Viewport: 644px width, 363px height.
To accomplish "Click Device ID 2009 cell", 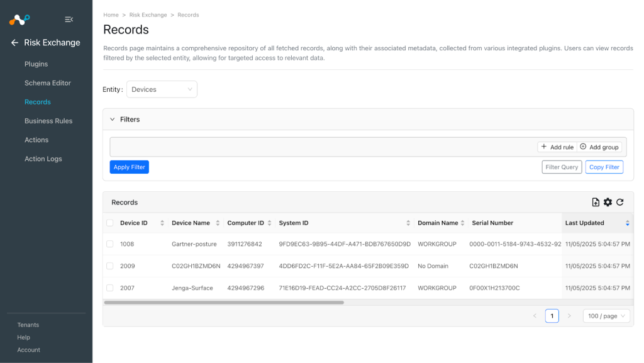I will (x=127, y=266).
